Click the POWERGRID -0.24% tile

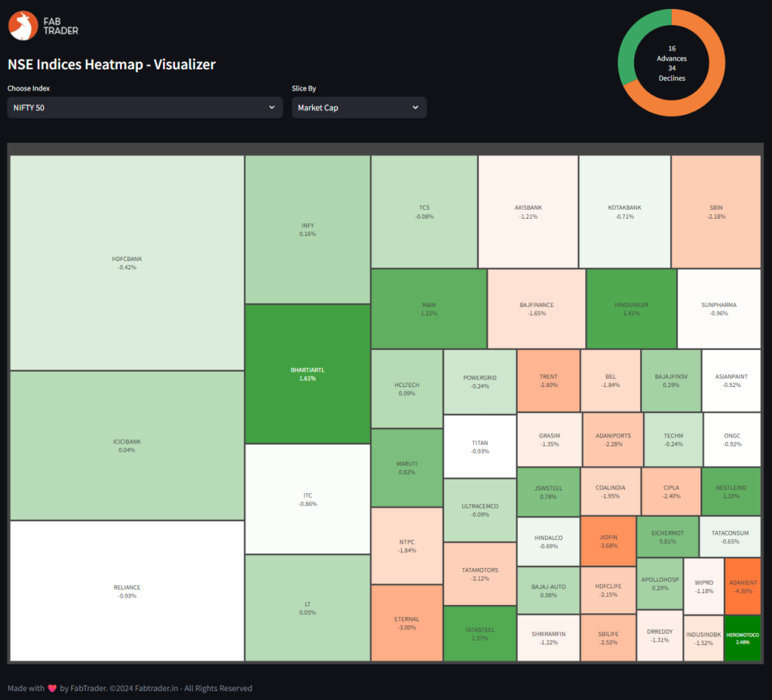point(480,382)
